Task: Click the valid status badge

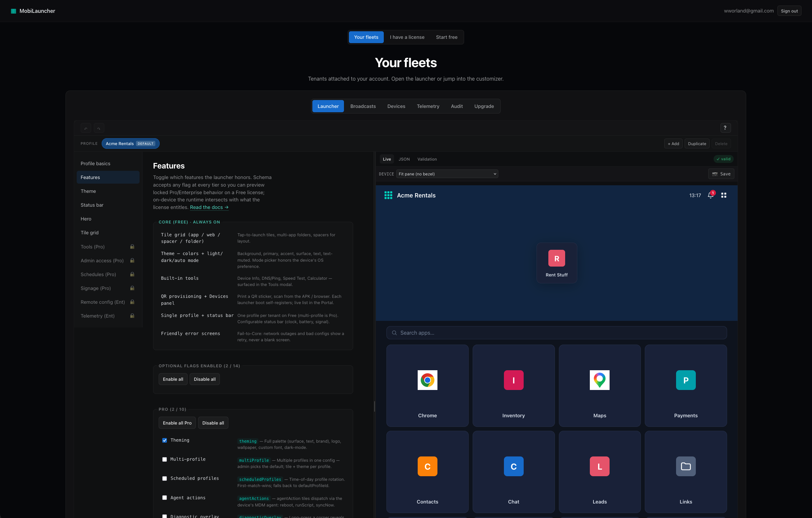Action: (723, 159)
